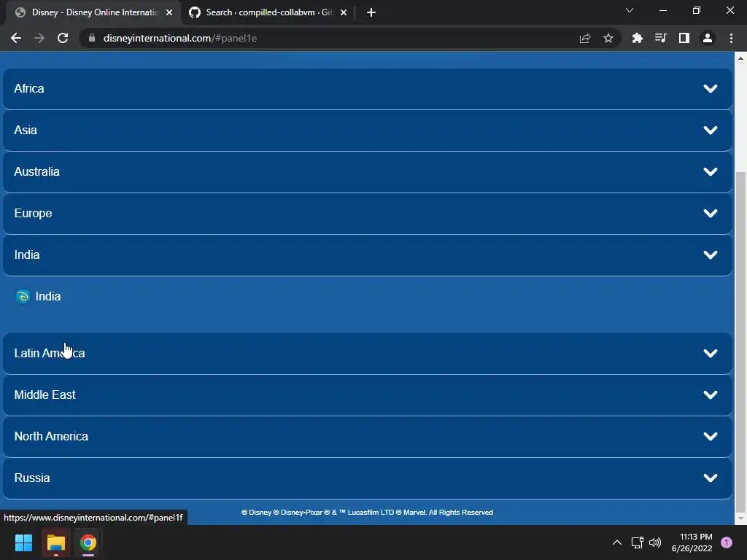This screenshot has height=560, width=747.
Task: Expand the Russia region chevron
Action: [711, 478]
